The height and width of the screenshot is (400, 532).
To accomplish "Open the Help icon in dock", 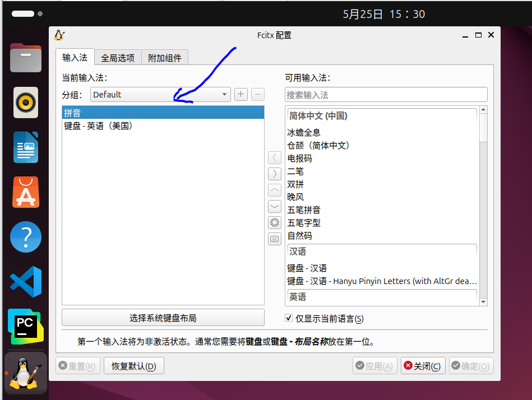I will [x=26, y=237].
